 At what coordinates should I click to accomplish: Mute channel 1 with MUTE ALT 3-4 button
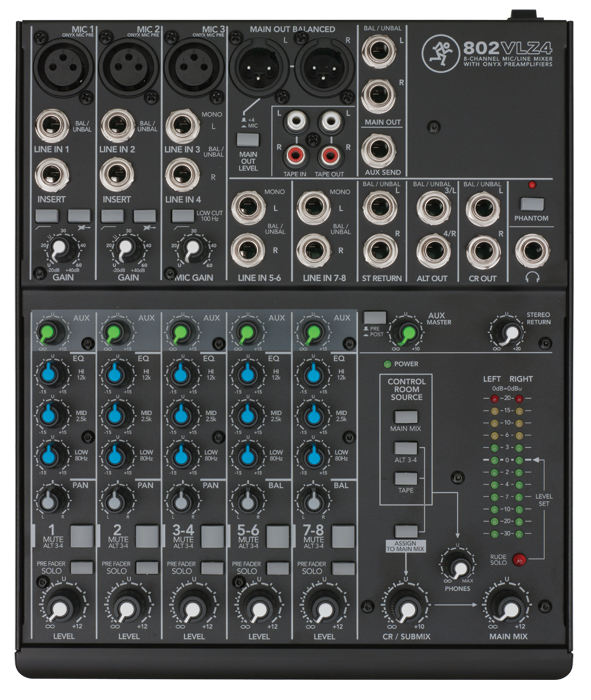click(82, 536)
